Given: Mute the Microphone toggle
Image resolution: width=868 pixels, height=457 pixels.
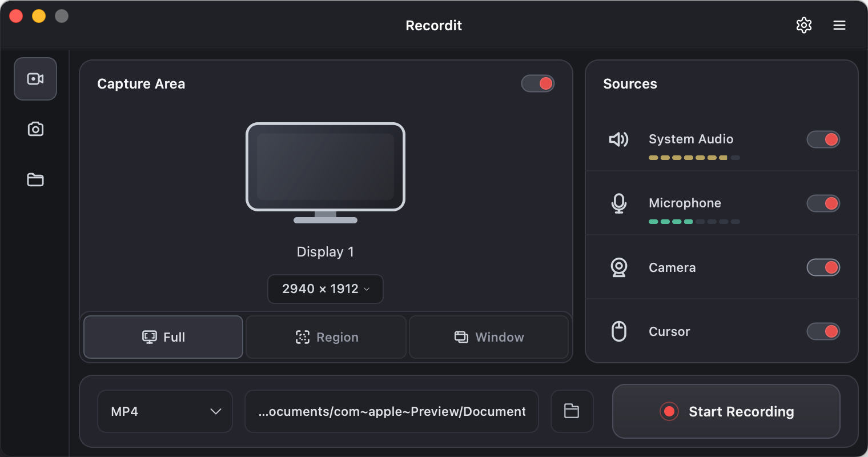Looking at the screenshot, I should 823,203.
